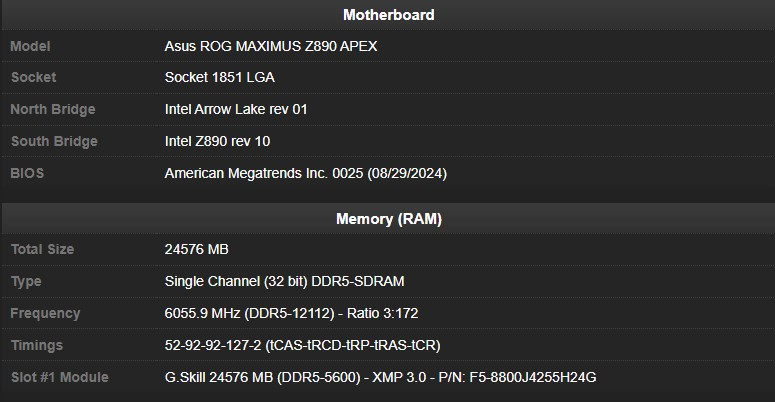Select the American Megatrends BIOS version text

click(x=305, y=173)
